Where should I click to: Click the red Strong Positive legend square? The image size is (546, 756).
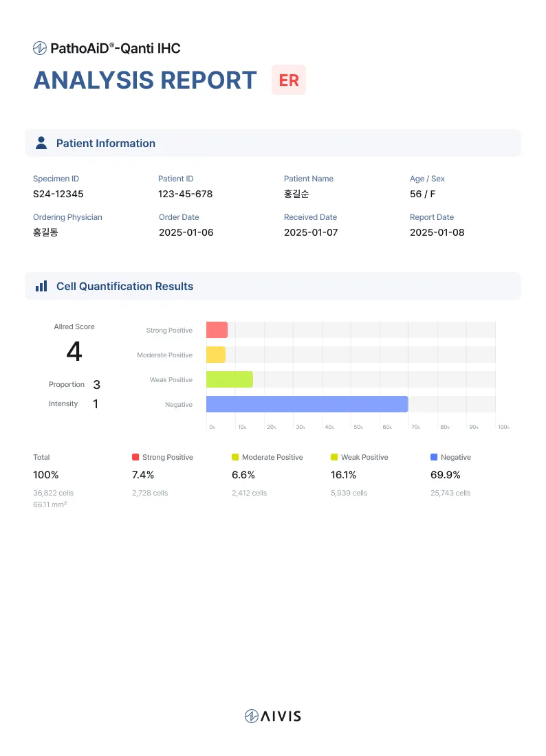(x=135, y=457)
